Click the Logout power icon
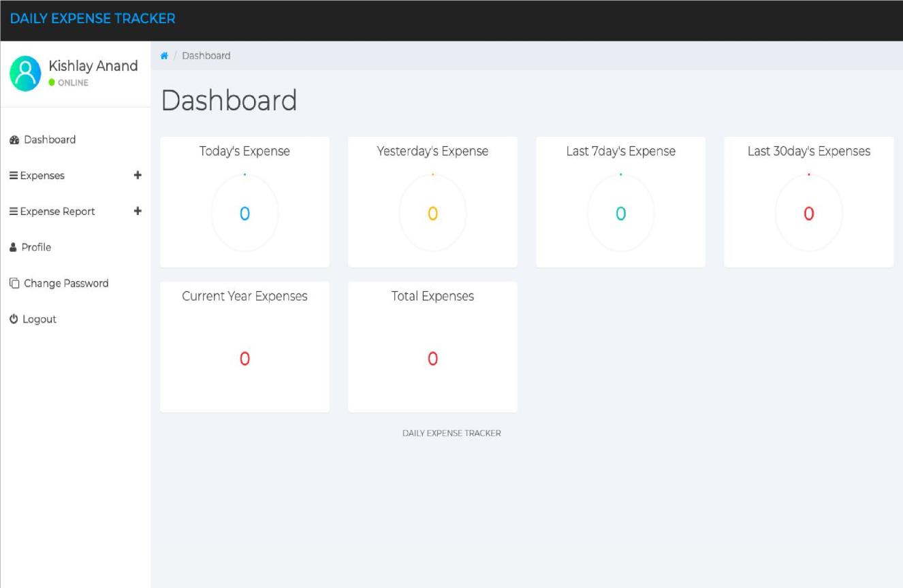Screen dimensions: 903x588 pos(14,318)
